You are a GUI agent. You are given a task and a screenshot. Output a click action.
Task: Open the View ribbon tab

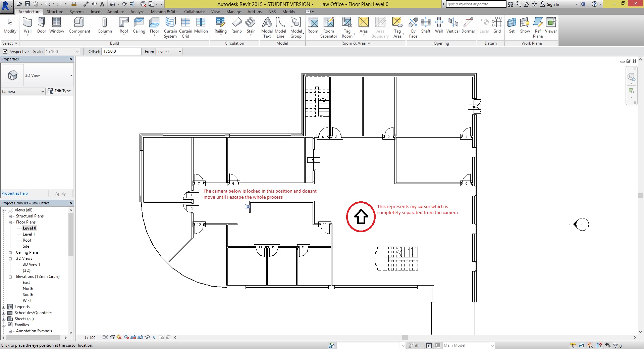click(x=215, y=12)
